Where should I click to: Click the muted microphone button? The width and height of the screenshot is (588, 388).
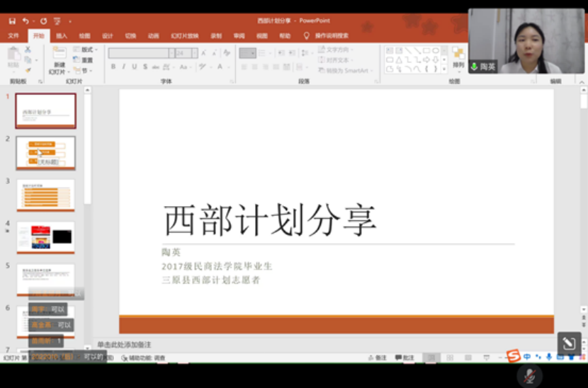tap(529, 375)
